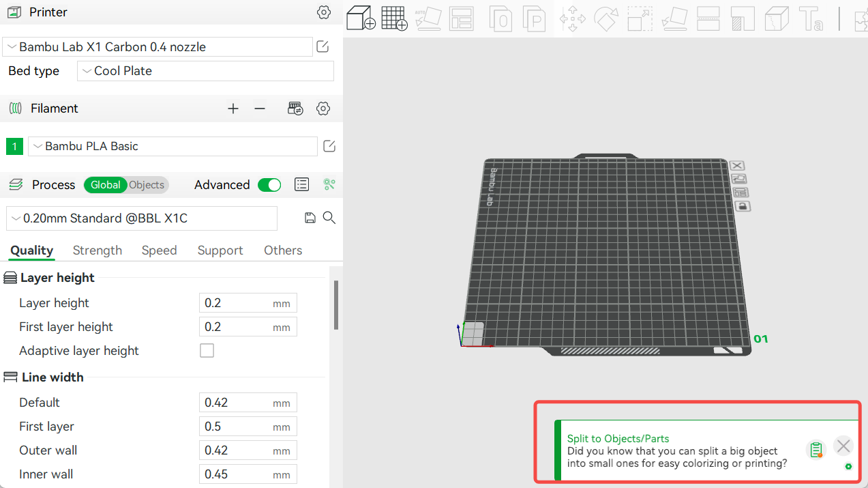Switch to the Others tab
Screen dimensions: 868x488
click(283, 250)
